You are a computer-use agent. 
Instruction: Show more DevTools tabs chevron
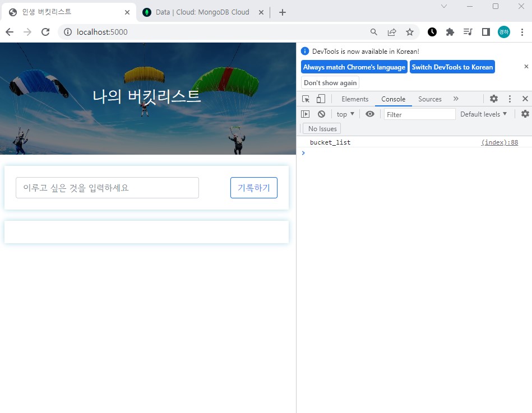pos(456,99)
